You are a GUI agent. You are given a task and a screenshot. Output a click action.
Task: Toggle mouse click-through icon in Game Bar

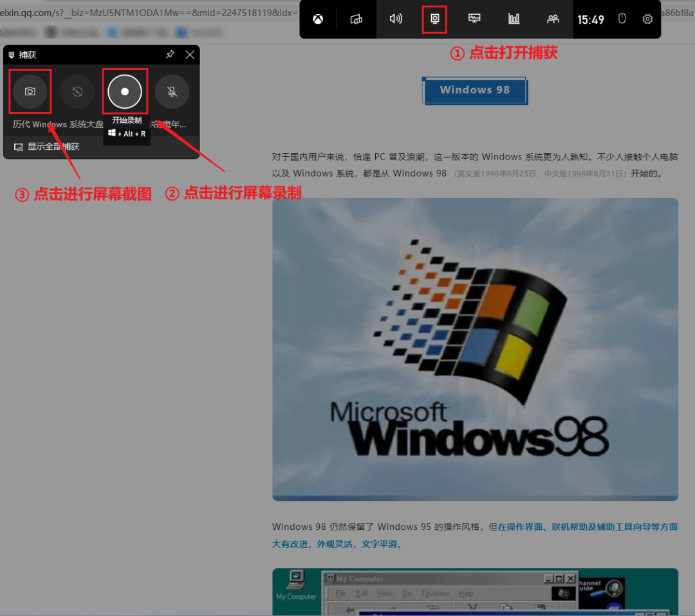[622, 19]
